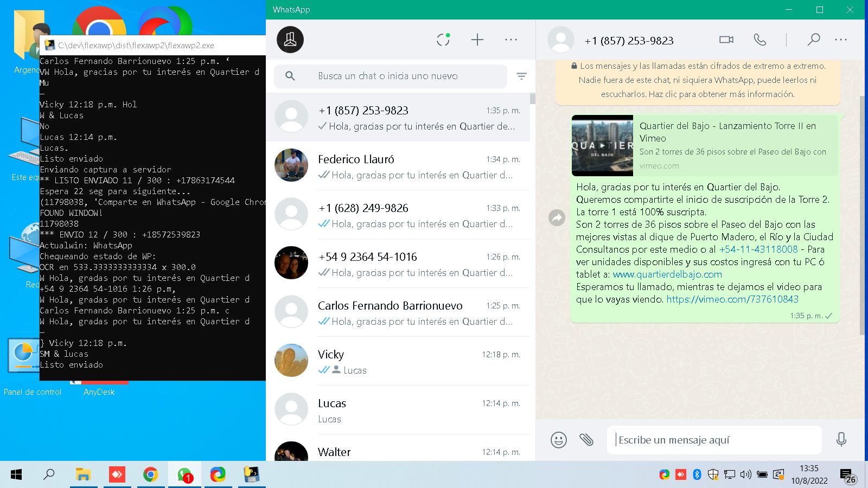Click the conversation pane scrollbar
The image size is (868, 488).
862,215
